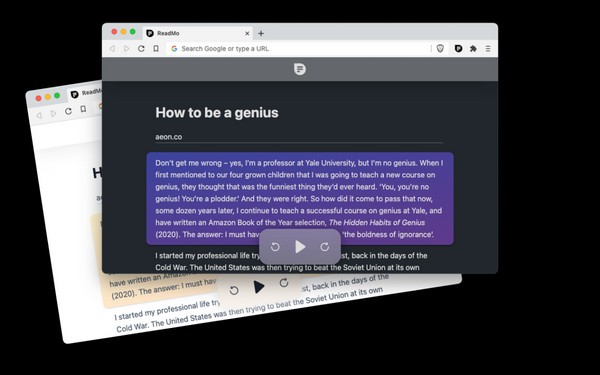This screenshot has height=375, width=600.
Task: Click the Google icon in the address bar
Action: [x=174, y=49]
